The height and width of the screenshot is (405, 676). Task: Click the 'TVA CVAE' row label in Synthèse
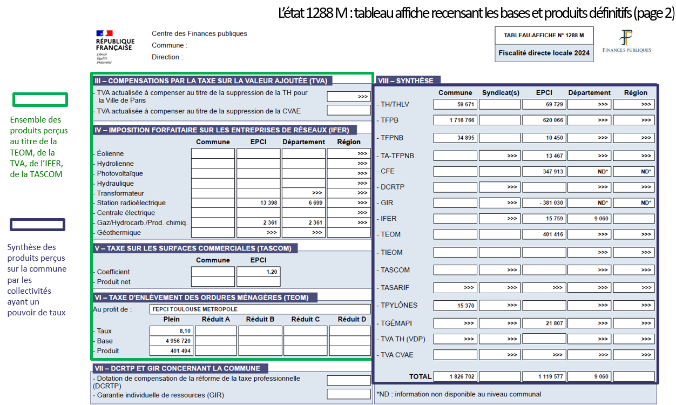(x=397, y=355)
